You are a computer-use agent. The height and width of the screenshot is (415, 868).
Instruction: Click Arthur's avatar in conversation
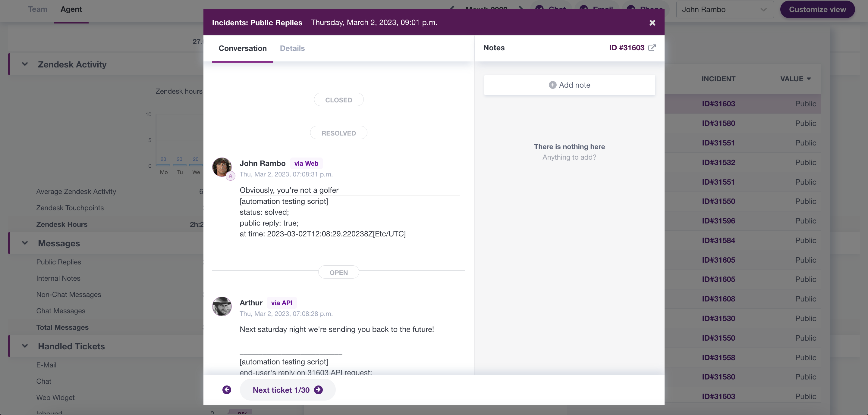pyautogui.click(x=222, y=306)
